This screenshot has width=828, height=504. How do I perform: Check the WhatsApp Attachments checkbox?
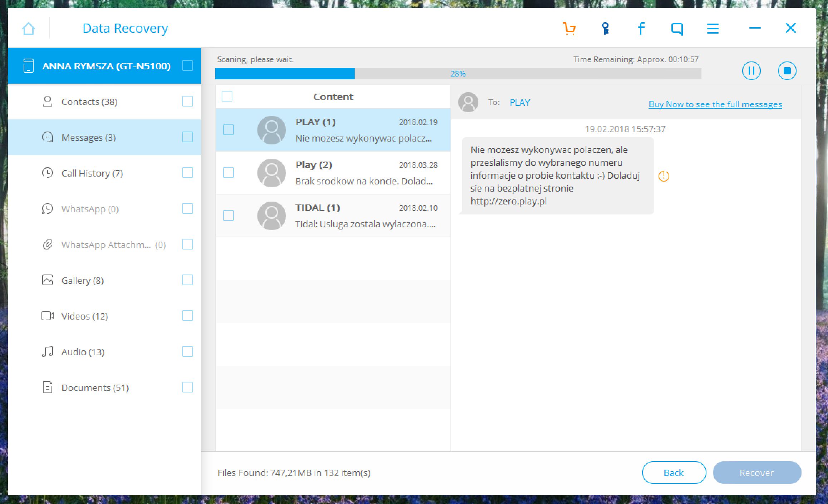(x=188, y=244)
